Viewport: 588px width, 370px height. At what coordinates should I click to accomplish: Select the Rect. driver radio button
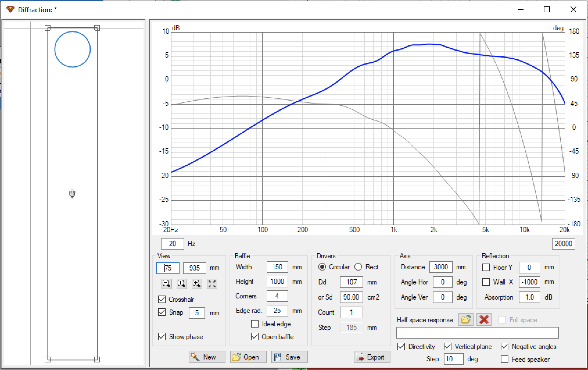pos(358,267)
